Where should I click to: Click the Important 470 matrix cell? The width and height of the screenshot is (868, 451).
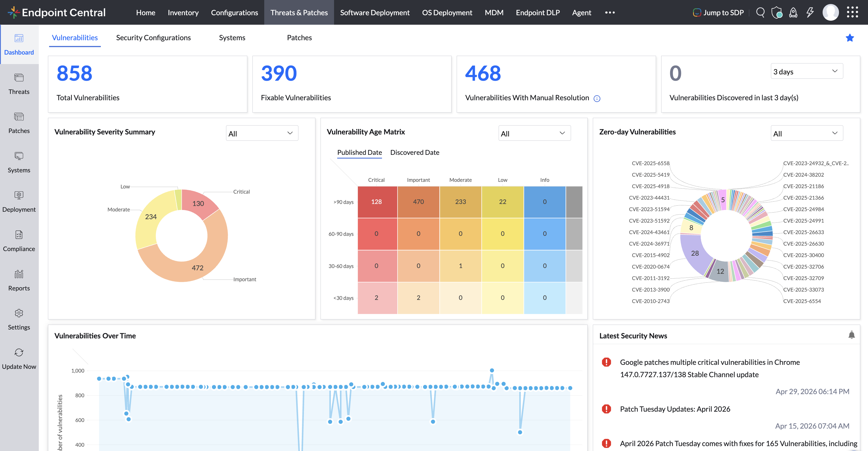(418, 202)
